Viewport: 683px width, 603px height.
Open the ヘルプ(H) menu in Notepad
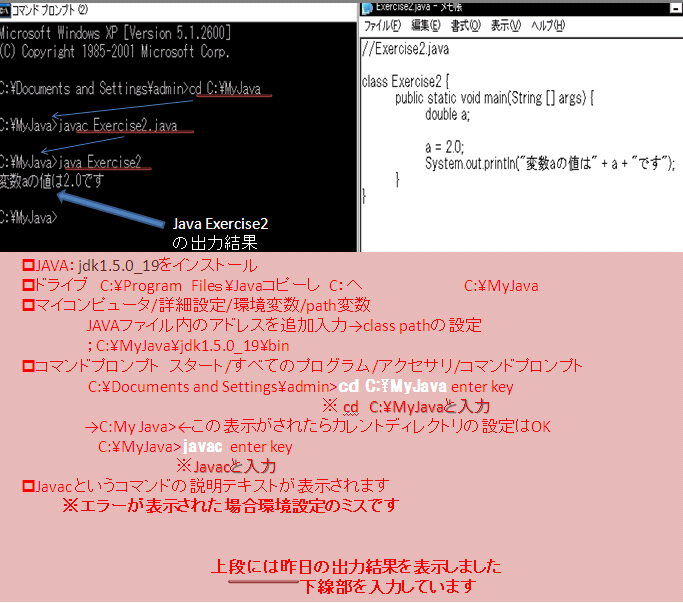click(x=548, y=26)
